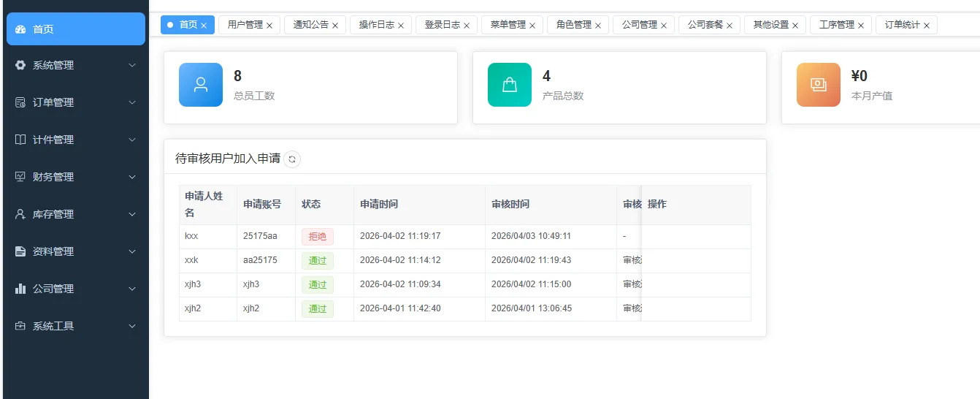Click the green shopping bag icon

pos(510,85)
